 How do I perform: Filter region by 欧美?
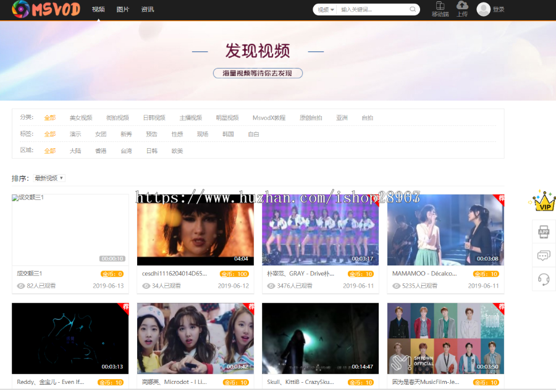pos(177,151)
